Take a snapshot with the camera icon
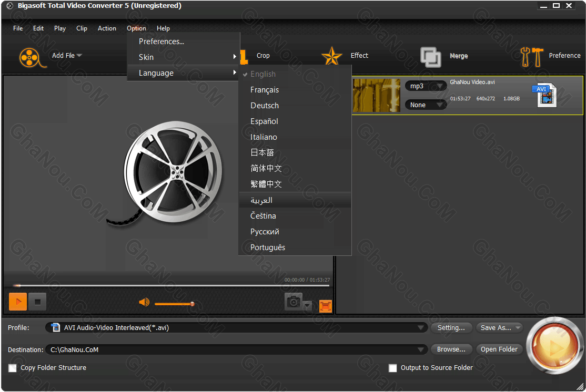The height and width of the screenshot is (392, 586). (294, 302)
